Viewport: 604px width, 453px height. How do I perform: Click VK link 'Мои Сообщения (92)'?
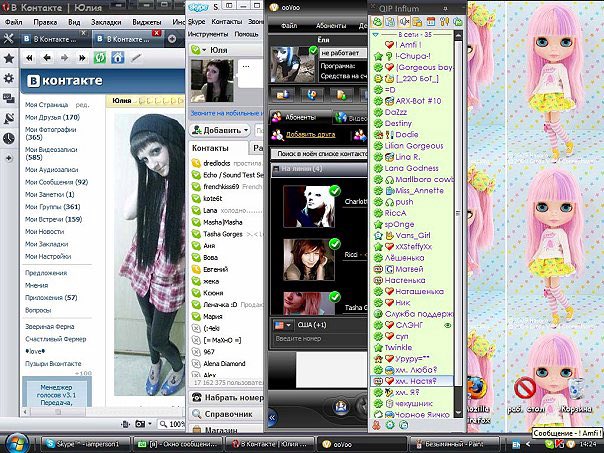(56, 182)
